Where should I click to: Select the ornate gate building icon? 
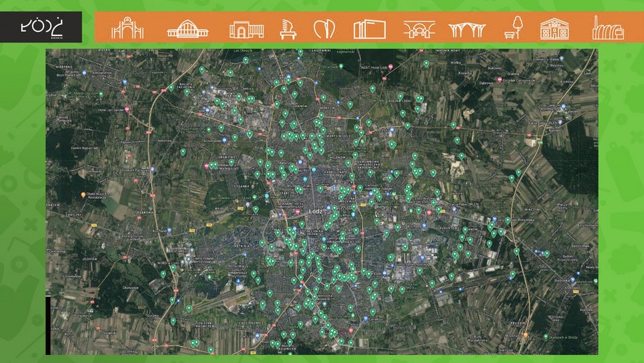pyautogui.click(x=127, y=28)
